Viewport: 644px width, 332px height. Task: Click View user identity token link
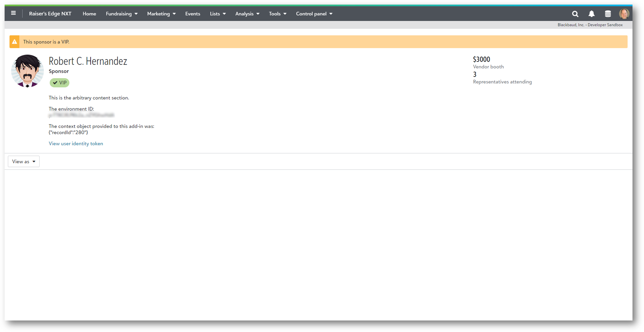pos(76,144)
